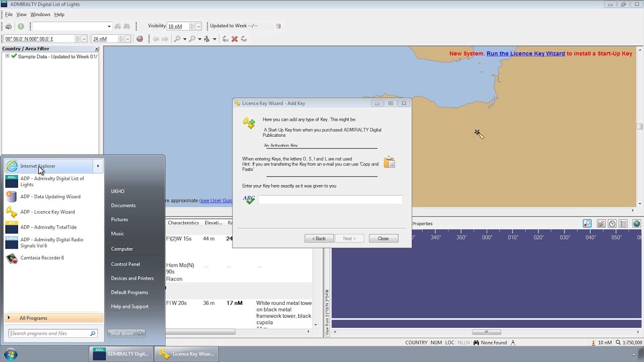Click the 24 nM range spinner arrows
Screen dimensions: 644x362
click(121, 39)
